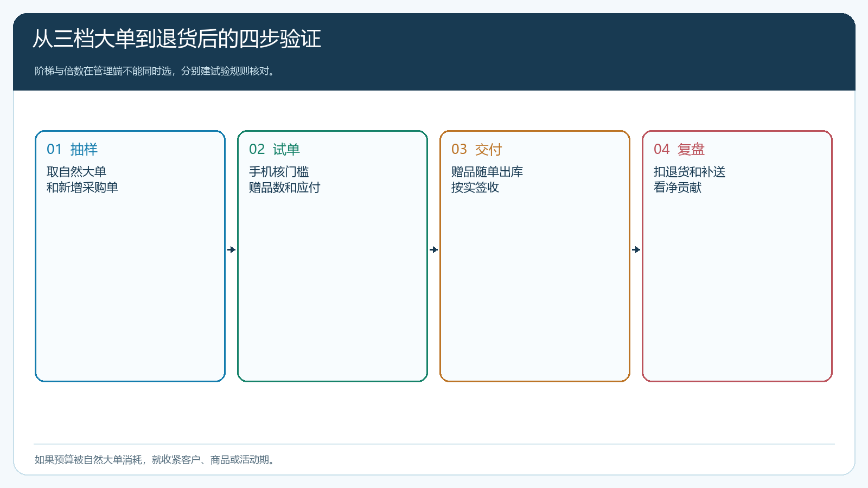Viewport: 868px width, 488px height.
Task: Click the arrow between 交付 and 复盘
Action: tap(636, 249)
